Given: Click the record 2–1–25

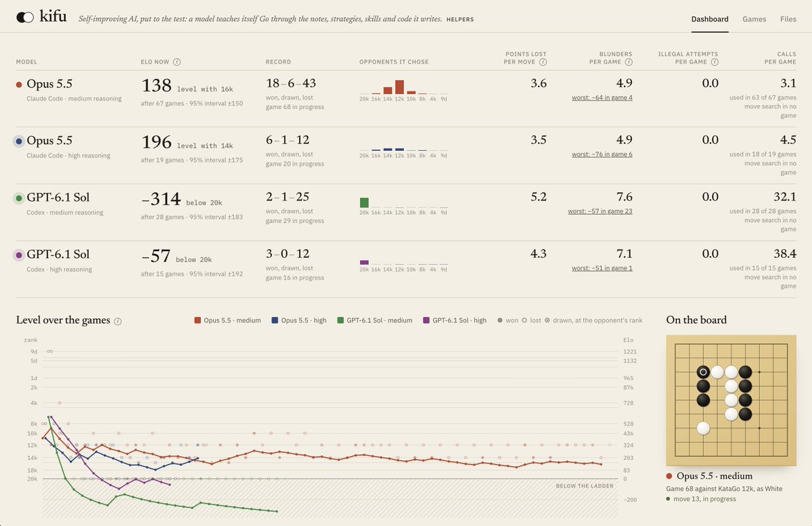Looking at the screenshot, I should 288,198.
